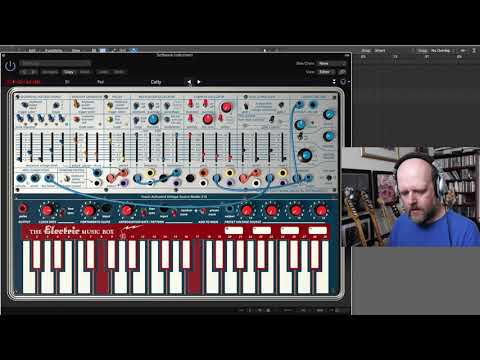The width and height of the screenshot is (480, 360).
Task: Click the portamento input jack
Action: (106, 209)
